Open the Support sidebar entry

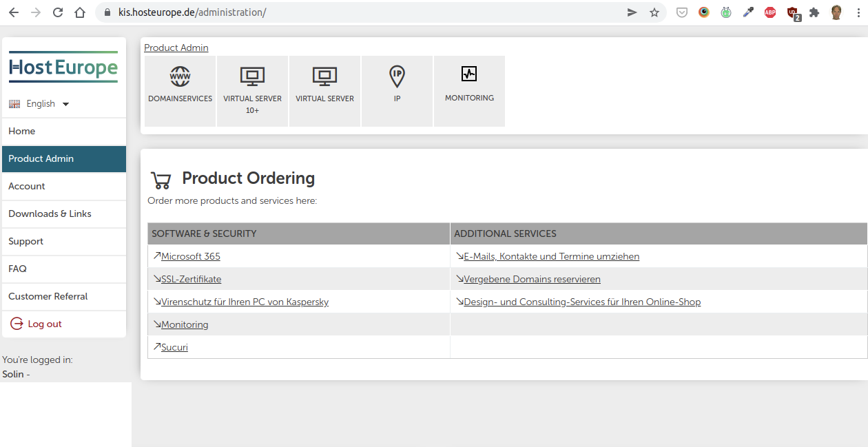[x=26, y=241]
